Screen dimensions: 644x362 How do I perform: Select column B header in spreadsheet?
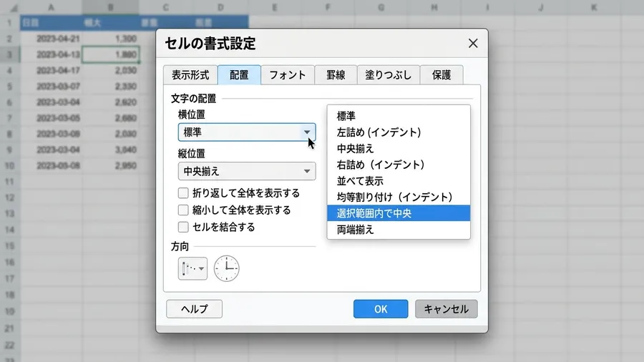coord(110,7)
